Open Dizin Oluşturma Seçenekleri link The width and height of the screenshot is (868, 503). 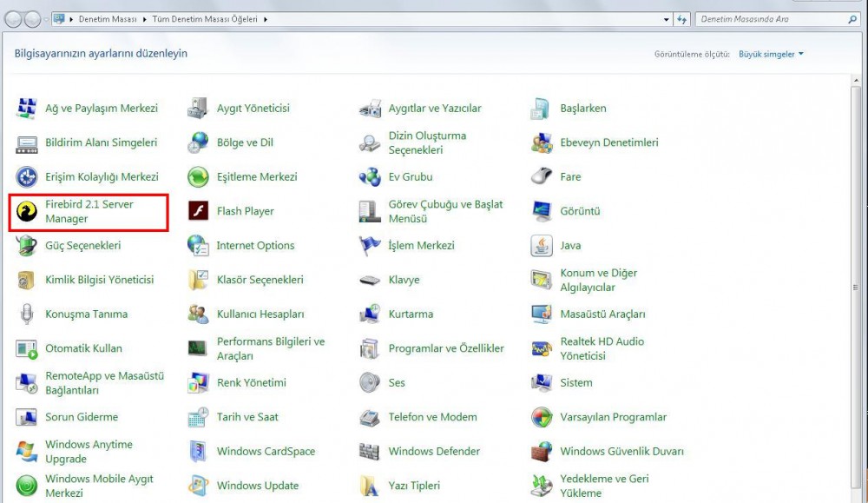pyautogui.click(x=427, y=142)
